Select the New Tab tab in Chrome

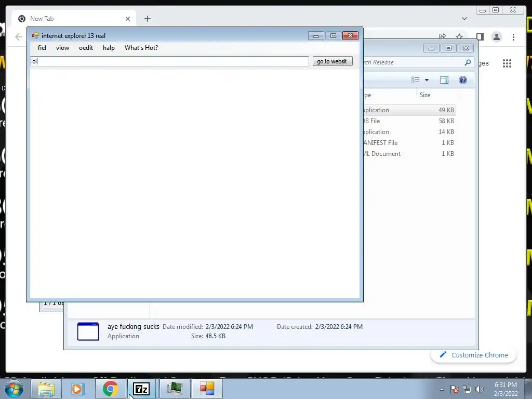pyautogui.click(x=74, y=19)
